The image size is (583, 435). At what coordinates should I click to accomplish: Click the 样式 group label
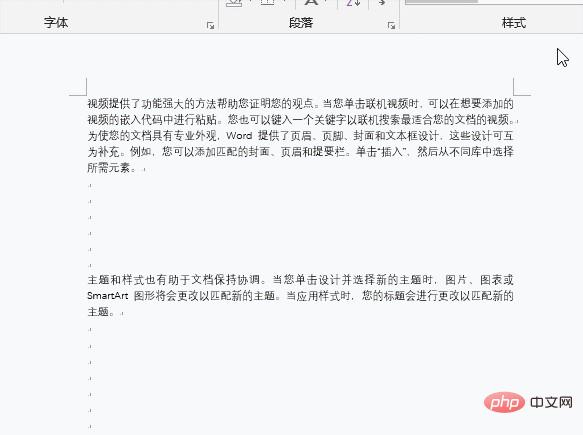pos(514,23)
